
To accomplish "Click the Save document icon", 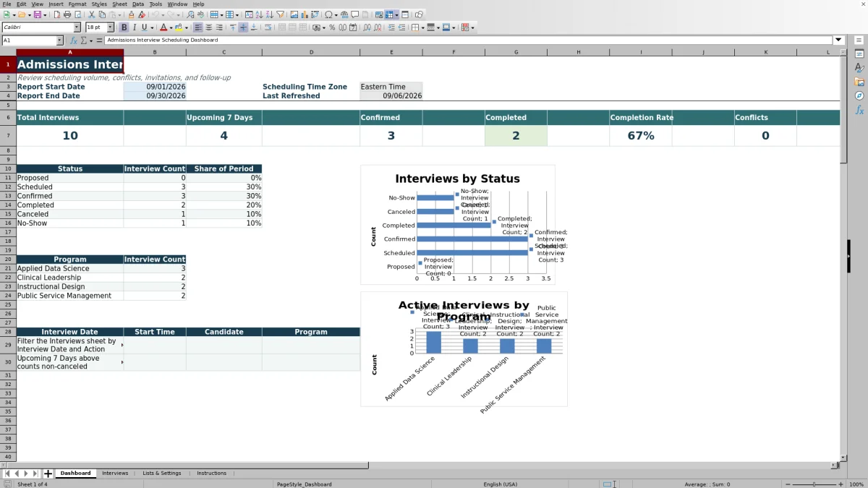I will [x=37, y=14].
